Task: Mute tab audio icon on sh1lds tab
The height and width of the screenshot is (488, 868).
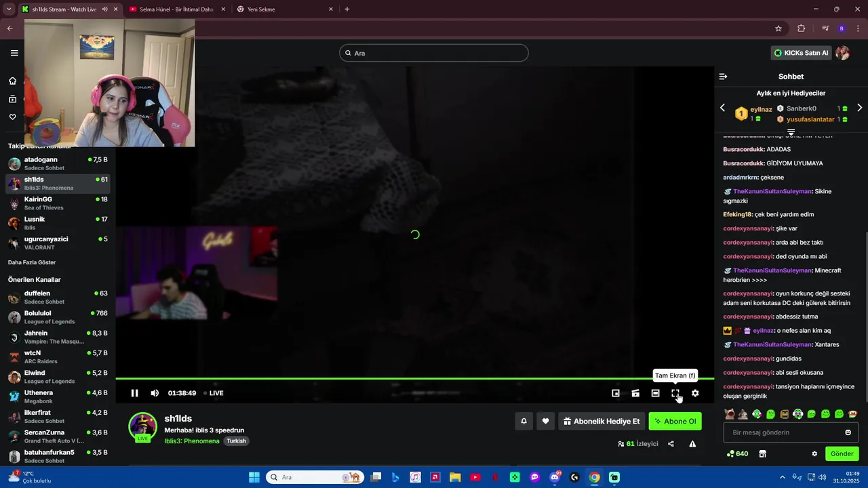Action: 104,9
